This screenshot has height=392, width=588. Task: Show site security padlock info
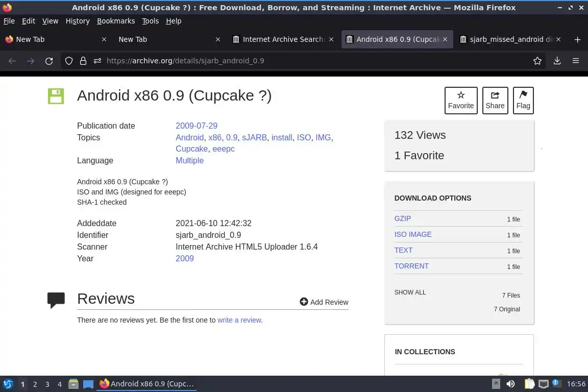[x=83, y=61]
